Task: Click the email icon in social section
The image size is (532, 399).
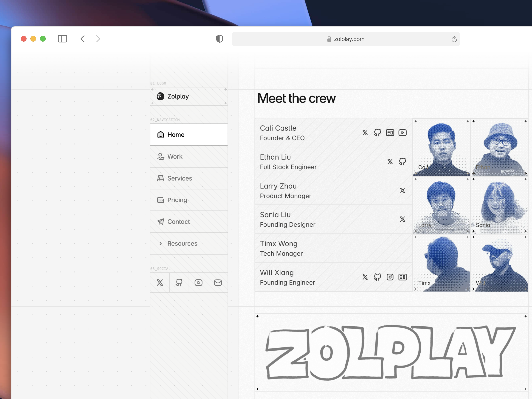Action: coord(218,283)
